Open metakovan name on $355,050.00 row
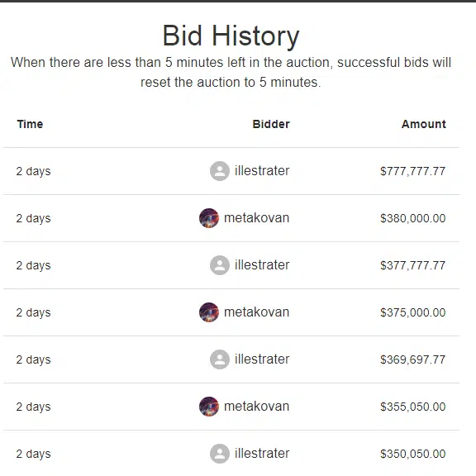Image resolution: width=476 pixels, height=476 pixels. click(x=256, y=407)
